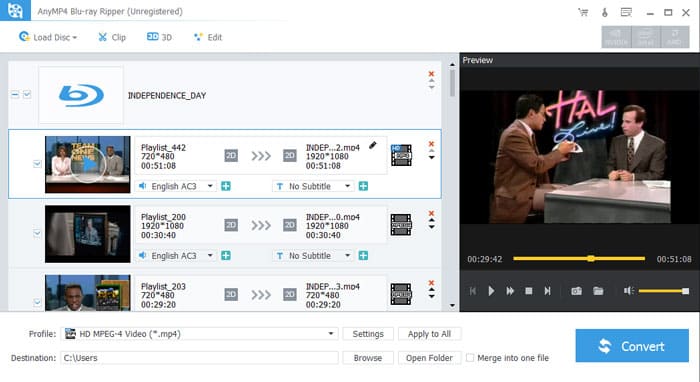Open the English AC3 dropdown for Playlist_442
This screenshot has height=382, width=700.
coord(176,186)
